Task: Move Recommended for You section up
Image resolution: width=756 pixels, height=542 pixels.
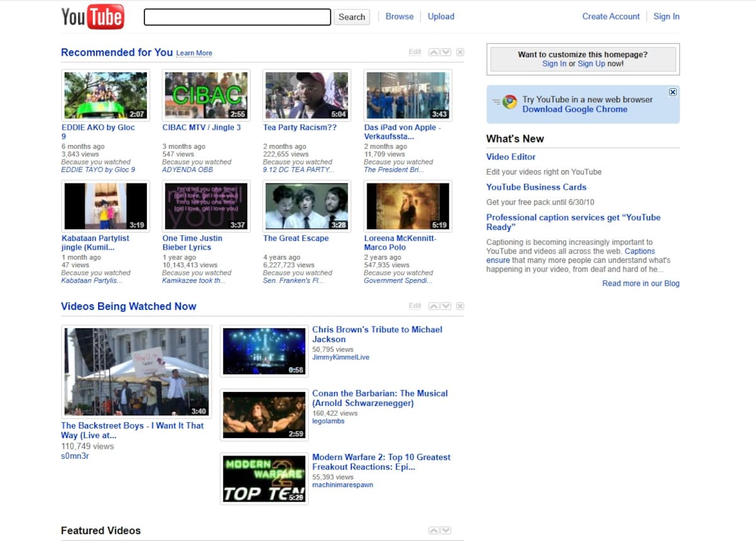Action: click(433, 52)
